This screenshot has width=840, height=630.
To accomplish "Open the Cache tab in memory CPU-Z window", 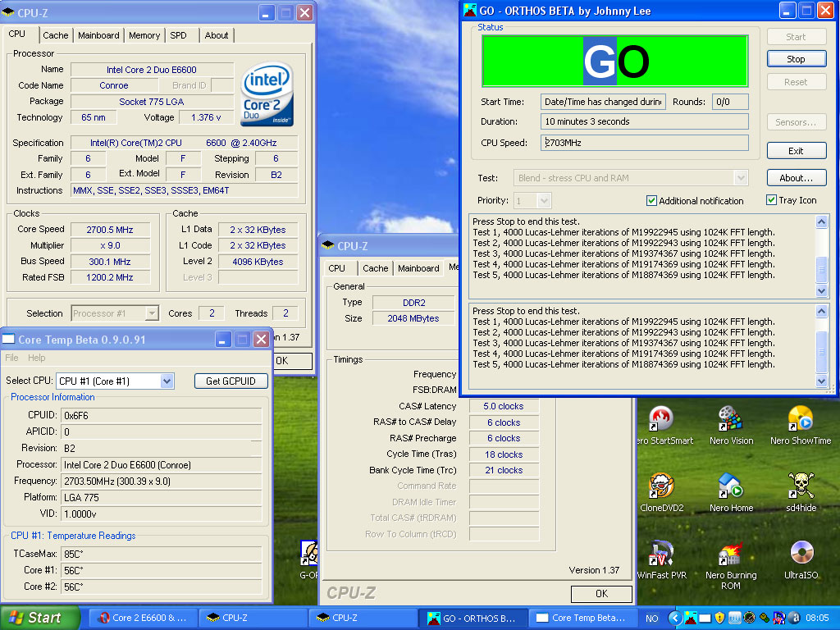I will tap(375, 268).
